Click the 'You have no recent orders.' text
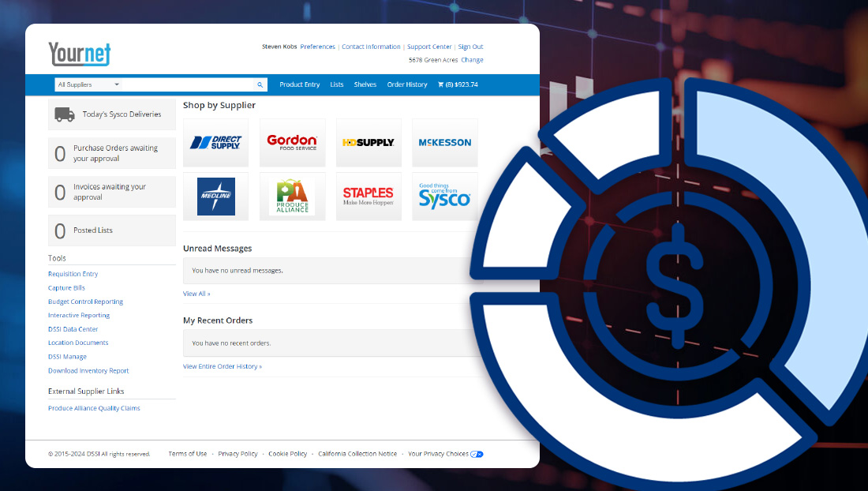 point(231,343)
